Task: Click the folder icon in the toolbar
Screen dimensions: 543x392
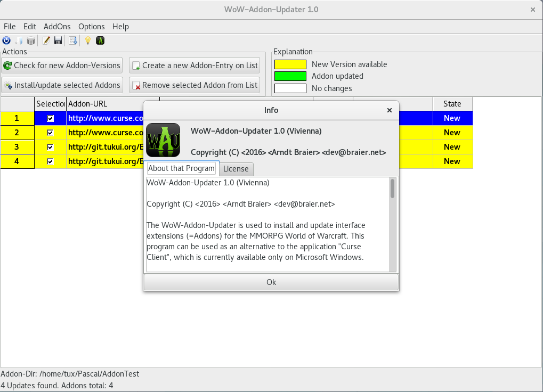Action: pos(19,41)
